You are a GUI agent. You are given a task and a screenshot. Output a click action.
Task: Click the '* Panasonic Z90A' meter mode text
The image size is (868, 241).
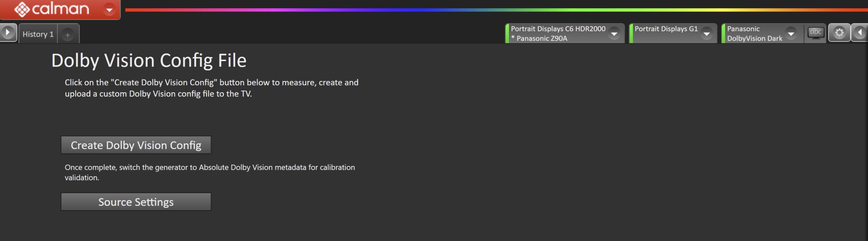click(x=539, y=38)
